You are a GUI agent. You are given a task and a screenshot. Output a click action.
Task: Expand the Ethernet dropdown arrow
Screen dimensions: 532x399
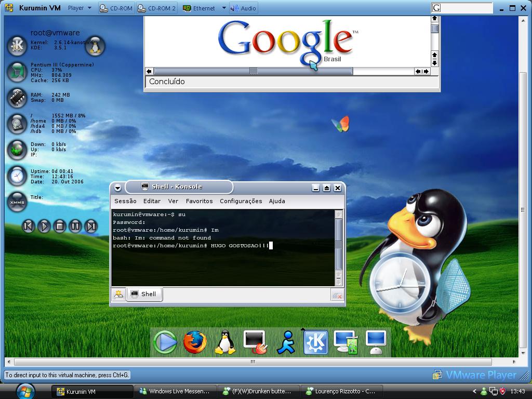224,8
